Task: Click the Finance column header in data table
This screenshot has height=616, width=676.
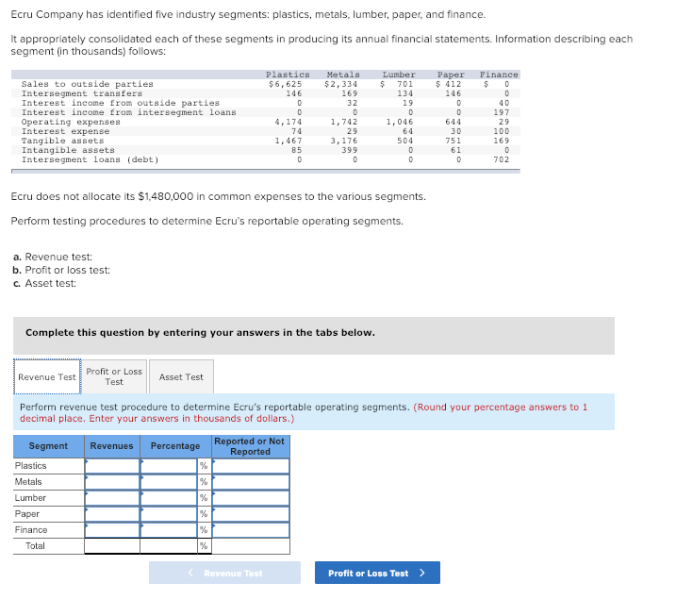Action: pos(499,75)
